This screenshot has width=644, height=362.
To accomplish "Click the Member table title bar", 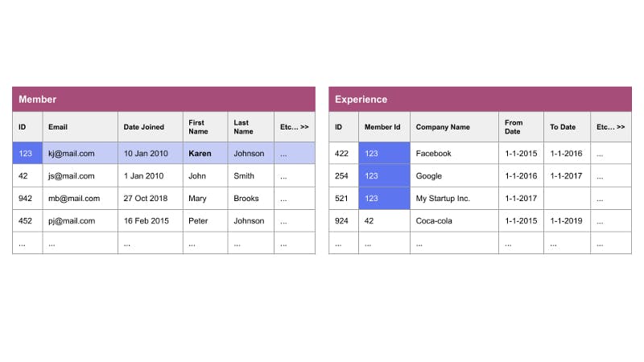I will click(x=163, y=99).
